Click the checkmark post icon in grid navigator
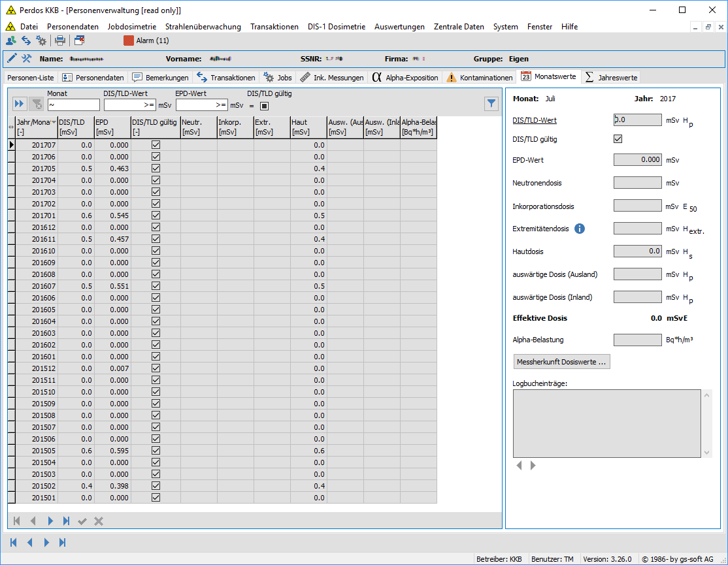The height and width of the screenshot is (565, 728). [x=82, y=521]
